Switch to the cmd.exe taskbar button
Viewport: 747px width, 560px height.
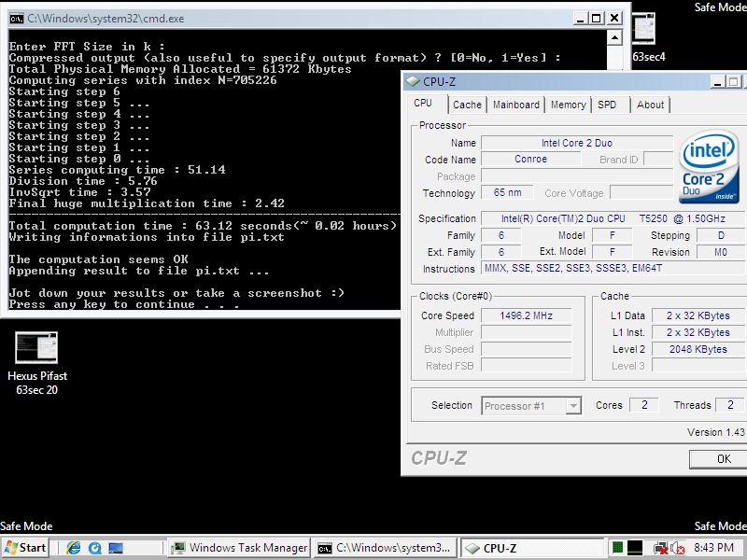coord(385,548)
